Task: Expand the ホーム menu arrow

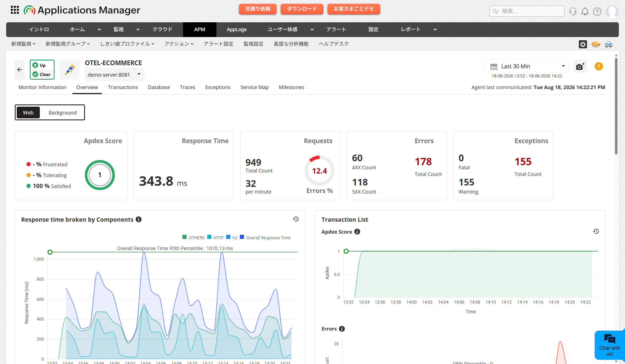Action: click(x=99, y=30)
